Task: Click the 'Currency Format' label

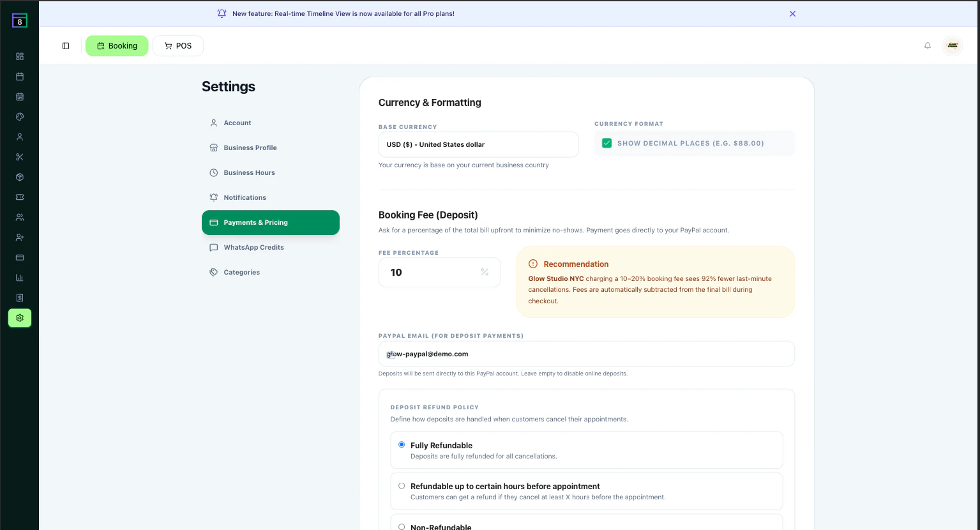Action: (629, 124)
